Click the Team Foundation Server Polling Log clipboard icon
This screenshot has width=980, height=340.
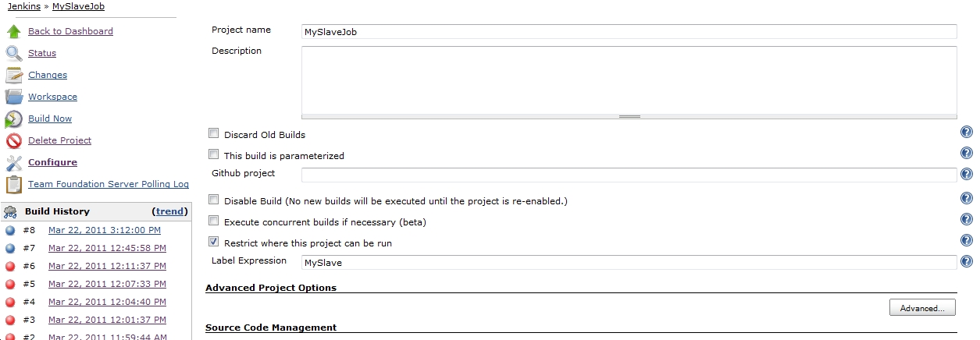click(13, 185)
